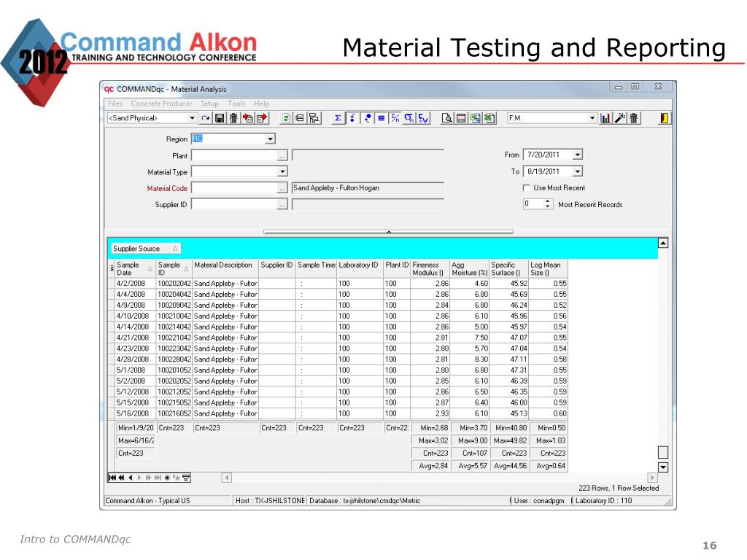
Task: Click the green refresh toolbar icon
Action: (286, 118)
